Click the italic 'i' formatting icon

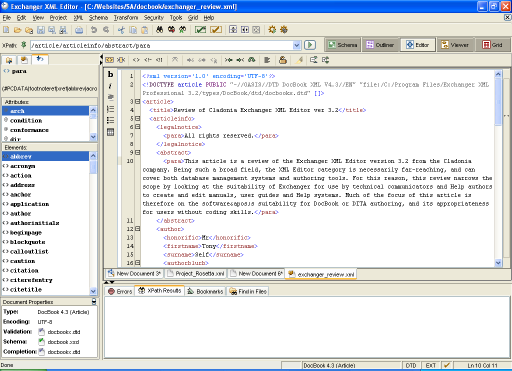(110, 86)
